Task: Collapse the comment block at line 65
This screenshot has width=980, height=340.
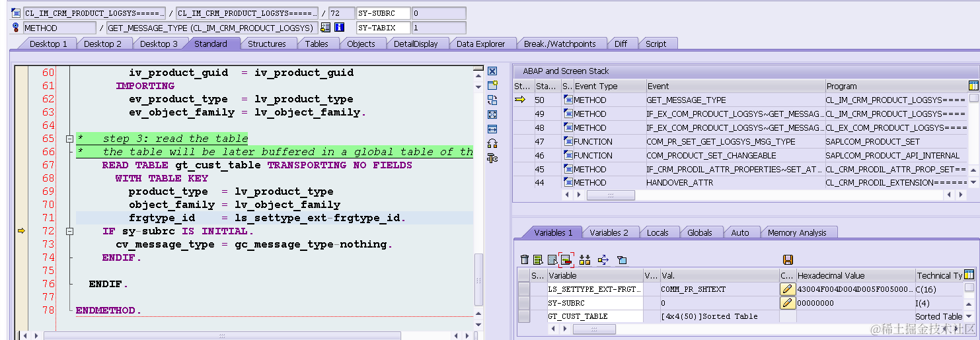Action: click(69, 139)
